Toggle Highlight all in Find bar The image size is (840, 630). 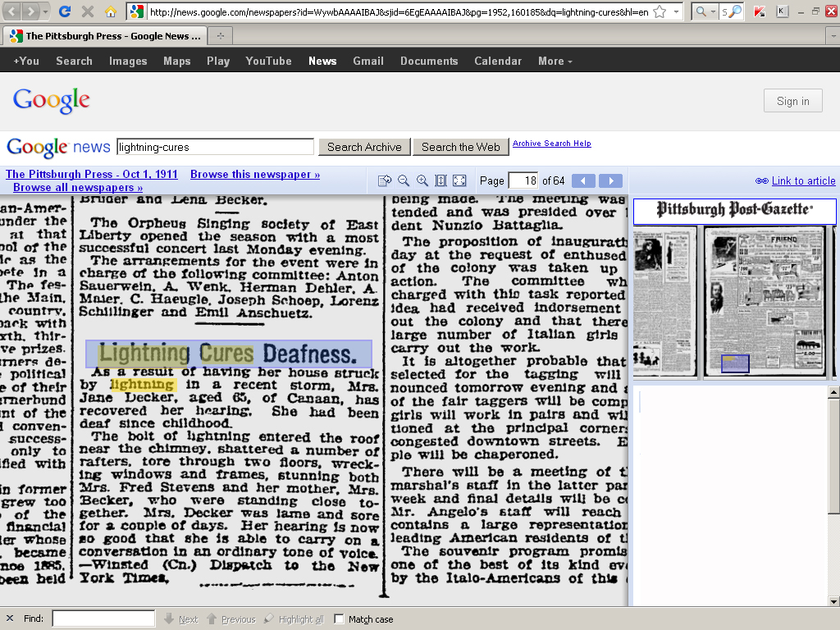294,619
